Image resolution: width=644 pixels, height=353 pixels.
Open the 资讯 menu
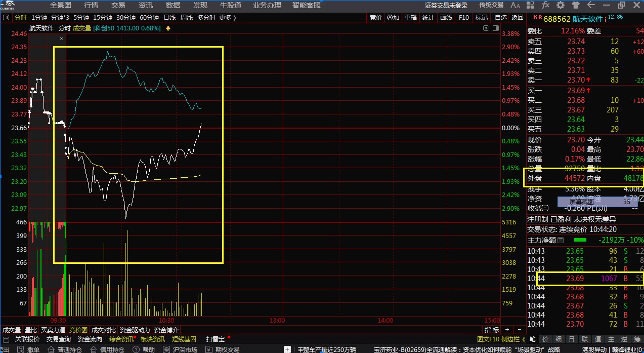146,5
